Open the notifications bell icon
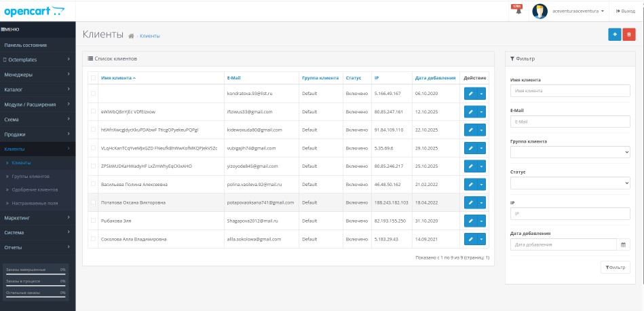This screenshot has width=644, height=311. (x=518, y=11)
